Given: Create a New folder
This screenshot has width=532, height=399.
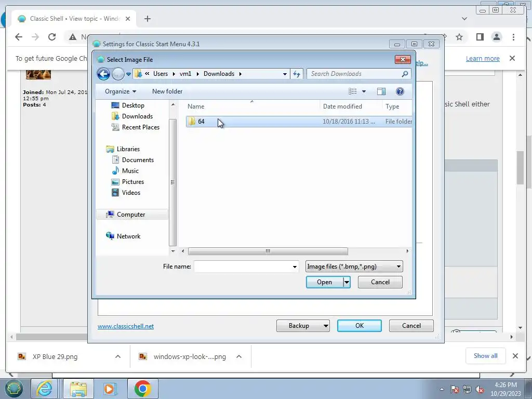Looking at the screenshot, I should (167, 91).
